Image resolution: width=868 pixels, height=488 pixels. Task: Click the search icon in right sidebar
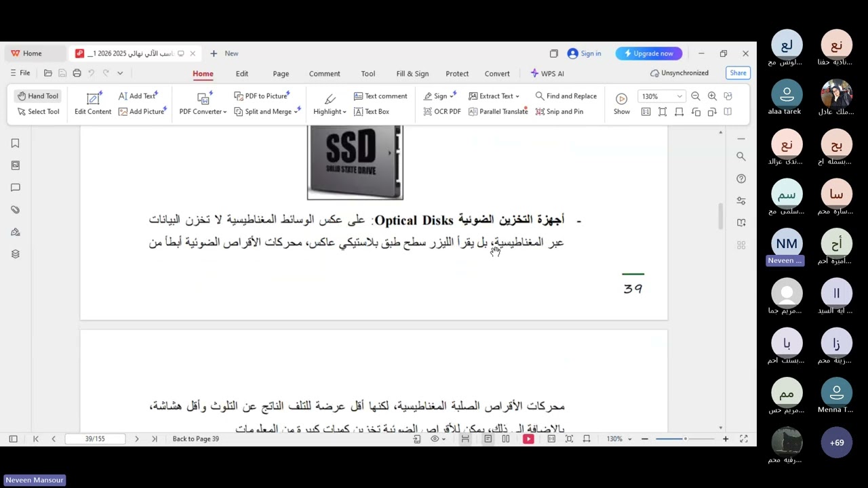[741, 157]
